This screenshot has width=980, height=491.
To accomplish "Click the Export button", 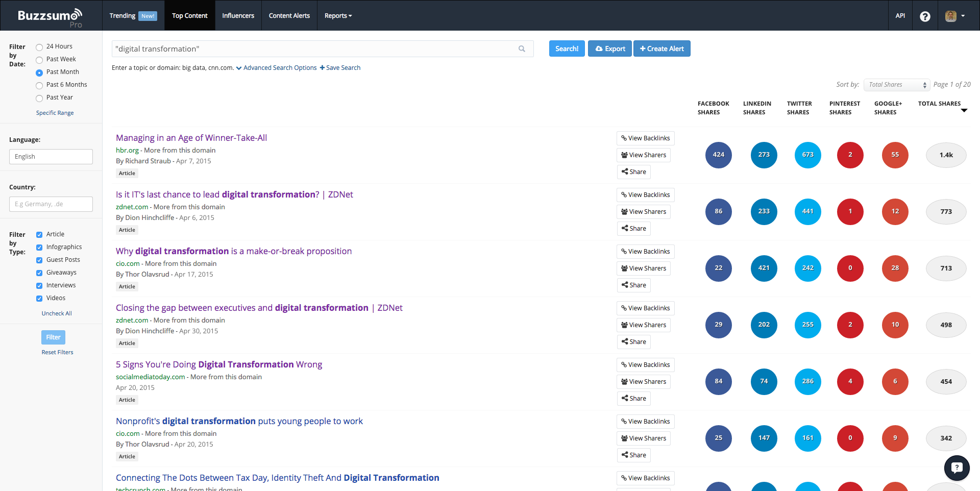I will tap(610, 48).
